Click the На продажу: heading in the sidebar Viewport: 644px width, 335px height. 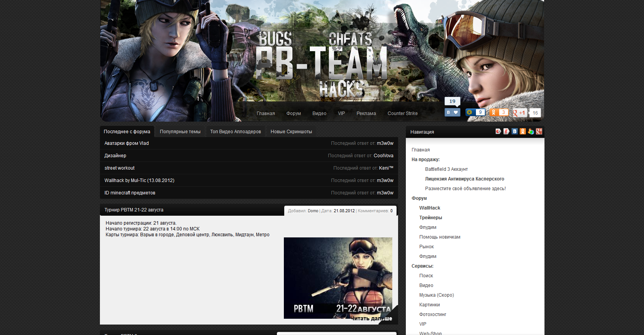click(426, 160)
